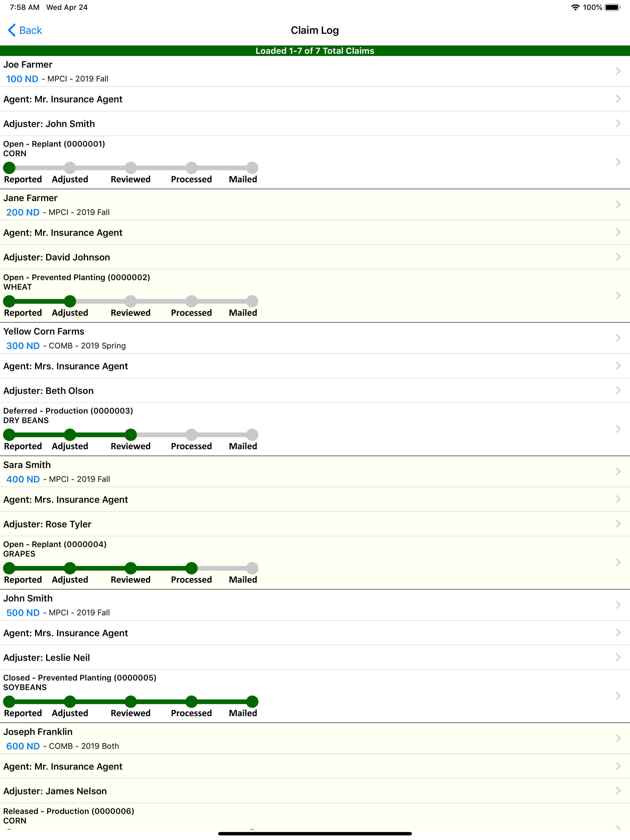Open Joe Farmer row disclosure chevron

[x=618, y=71]
